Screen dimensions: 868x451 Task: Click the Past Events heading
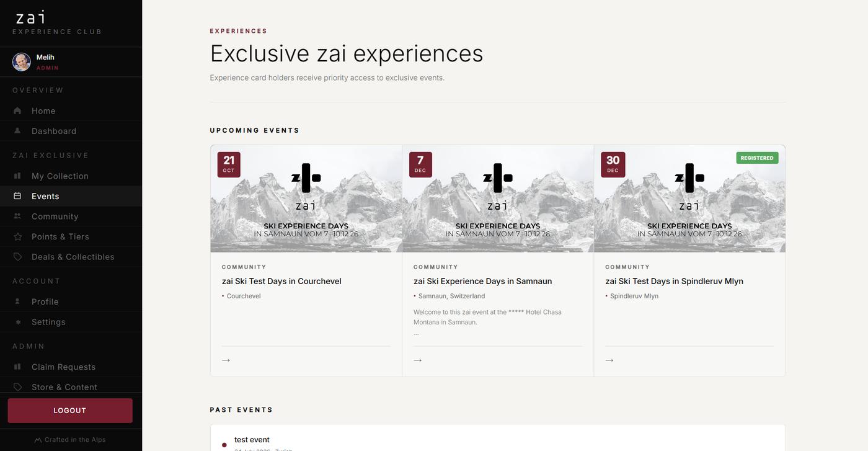(x=241, y=409)
